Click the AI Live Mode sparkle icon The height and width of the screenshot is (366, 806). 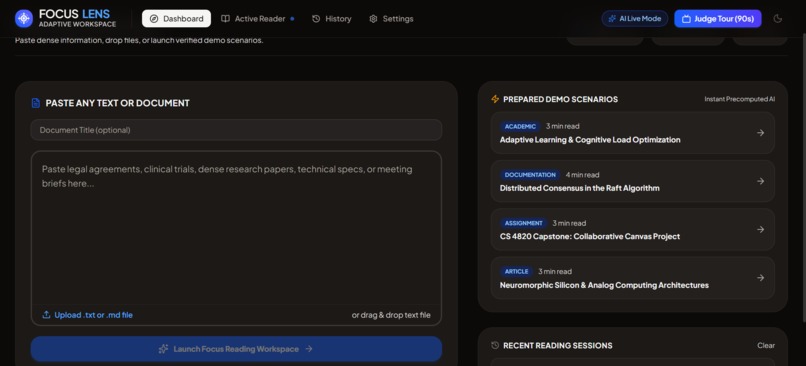pyautogui.click(x=612, y=19)
